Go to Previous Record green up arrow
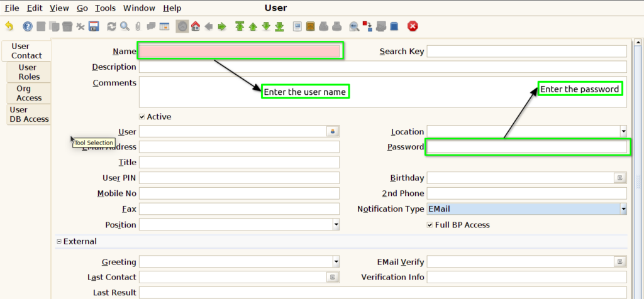Screen dimensions: 644x299 pos(253,26)
